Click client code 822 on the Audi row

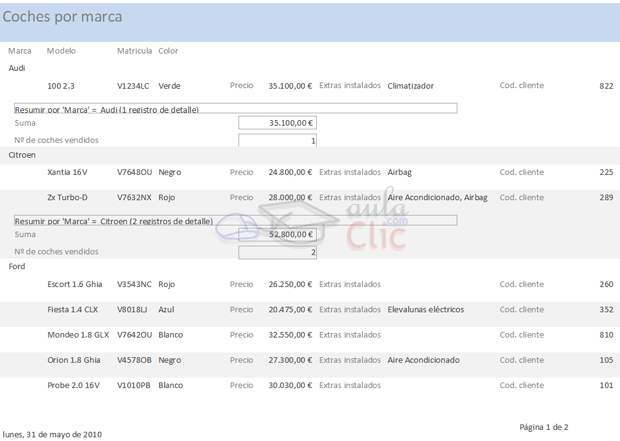tap(606, 86)
